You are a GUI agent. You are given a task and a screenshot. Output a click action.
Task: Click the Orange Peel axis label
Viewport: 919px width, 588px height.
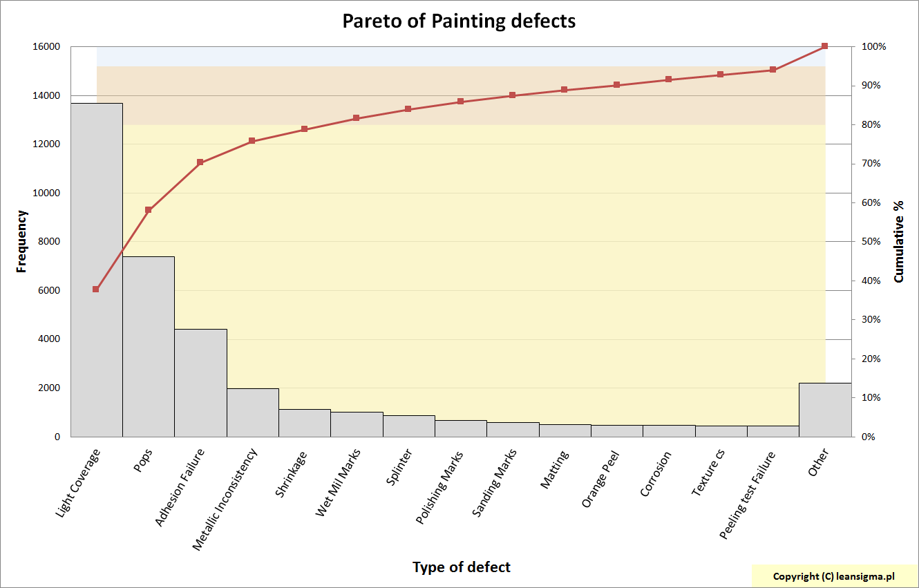tap(600, 479)
